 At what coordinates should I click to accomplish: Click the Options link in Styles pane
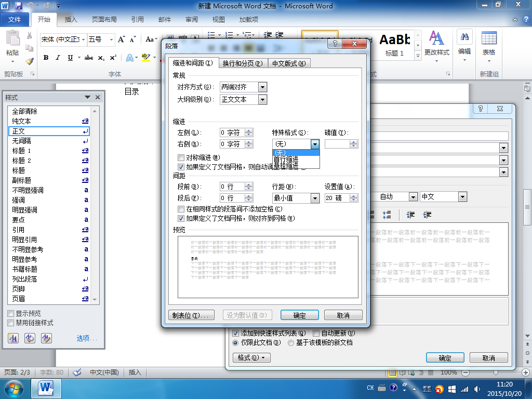pos(87,338)
